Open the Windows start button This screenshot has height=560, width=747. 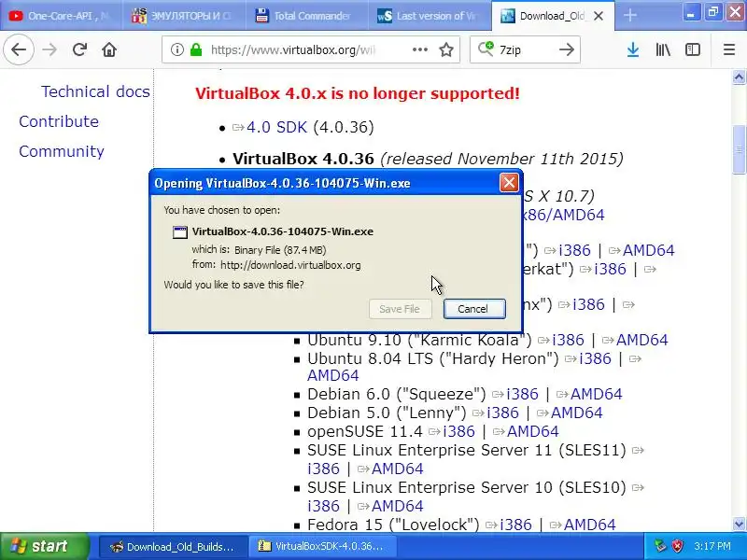coord(44,546)
